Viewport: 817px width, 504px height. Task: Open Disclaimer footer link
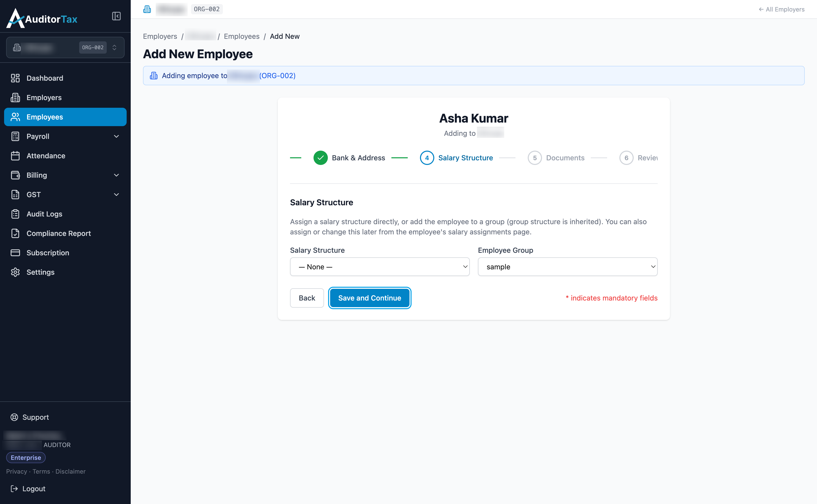[x=70, y=471]
